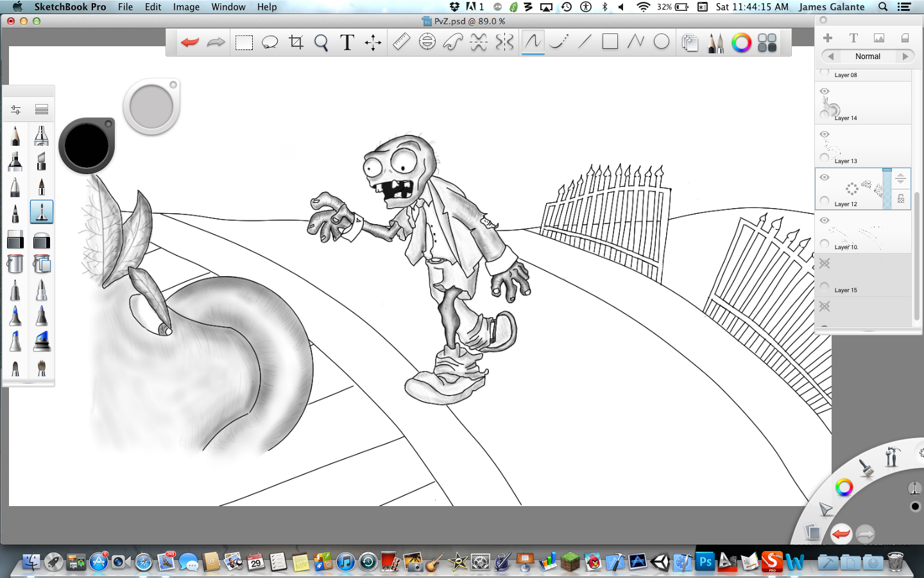Toggle the Lagoon UI grid icon
This screenshot has height=578, width=924.
click(x=767, y=43)
